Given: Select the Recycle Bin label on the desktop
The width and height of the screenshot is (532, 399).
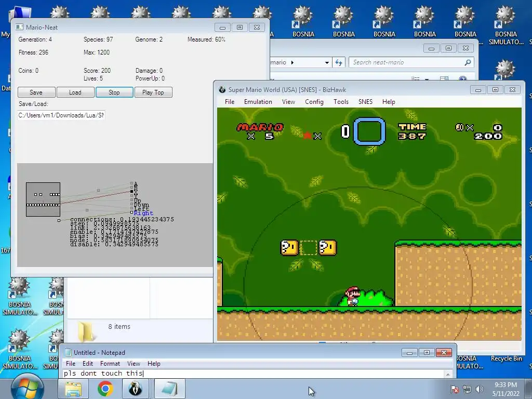Looking at the screenshot, I should [x=506, y=358].
